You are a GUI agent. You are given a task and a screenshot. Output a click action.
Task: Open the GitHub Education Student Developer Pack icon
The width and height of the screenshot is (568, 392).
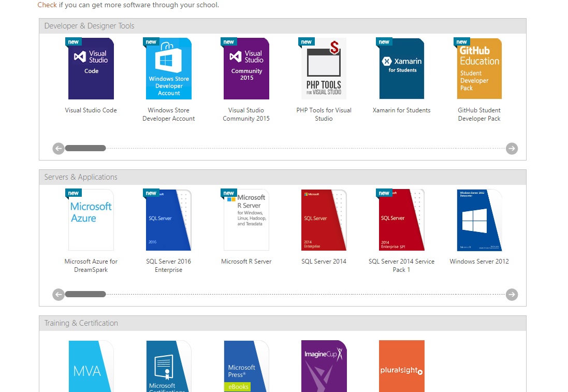click(479, 68)
